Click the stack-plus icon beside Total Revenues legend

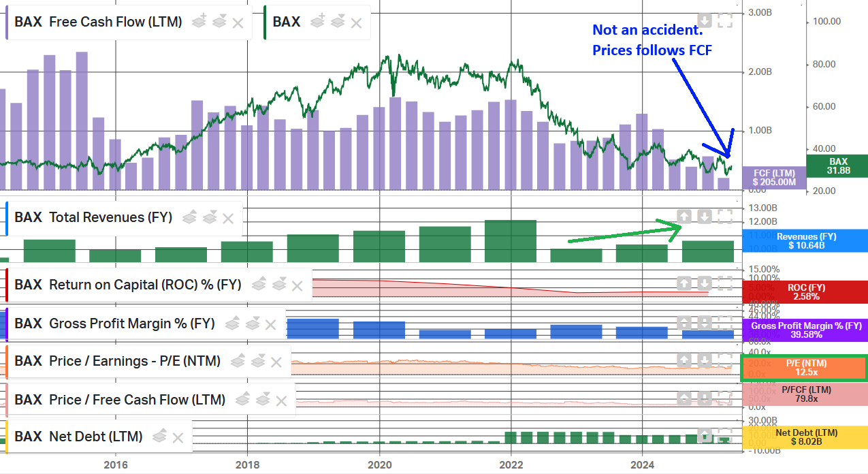(x=189, y=217)
